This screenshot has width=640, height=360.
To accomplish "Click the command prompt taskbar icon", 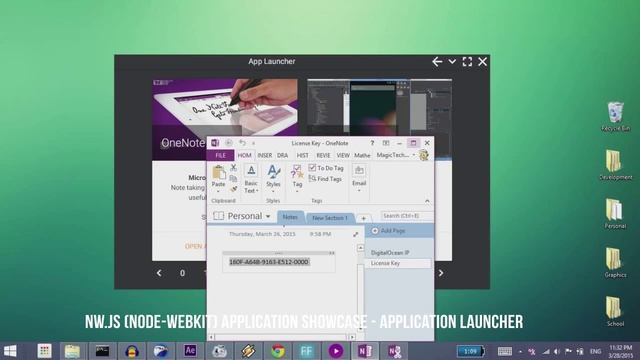I will click(x=102, y=351).
